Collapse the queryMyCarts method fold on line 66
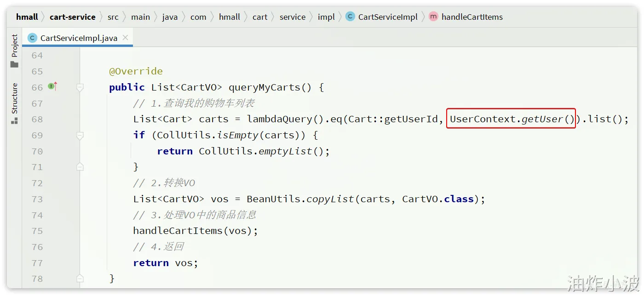This screenshot has height=296, width=644. 80,87
